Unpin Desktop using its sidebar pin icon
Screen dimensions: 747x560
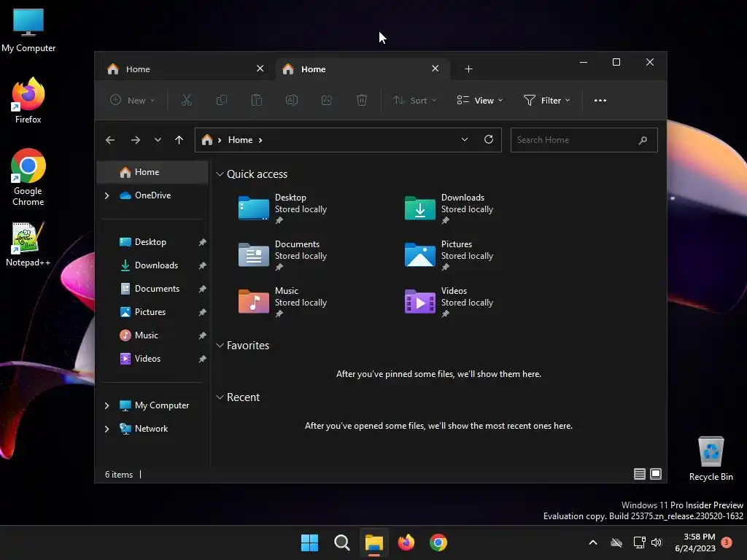pyautogui.click(x=202, y=242)
